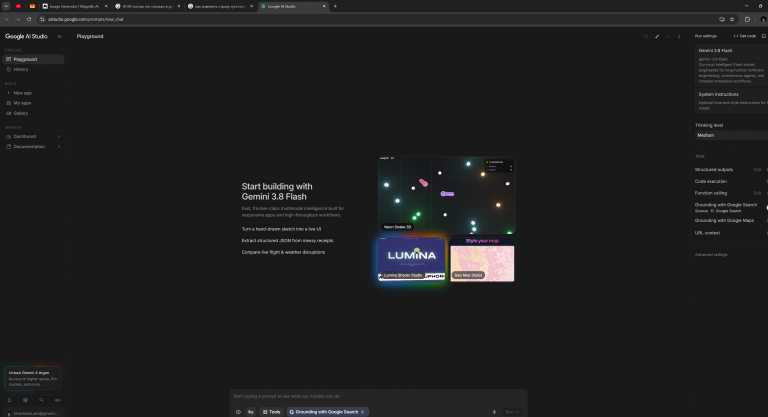Click the microphone icon
The width and height of the screenshot is (768, 417).
(494, 412)
